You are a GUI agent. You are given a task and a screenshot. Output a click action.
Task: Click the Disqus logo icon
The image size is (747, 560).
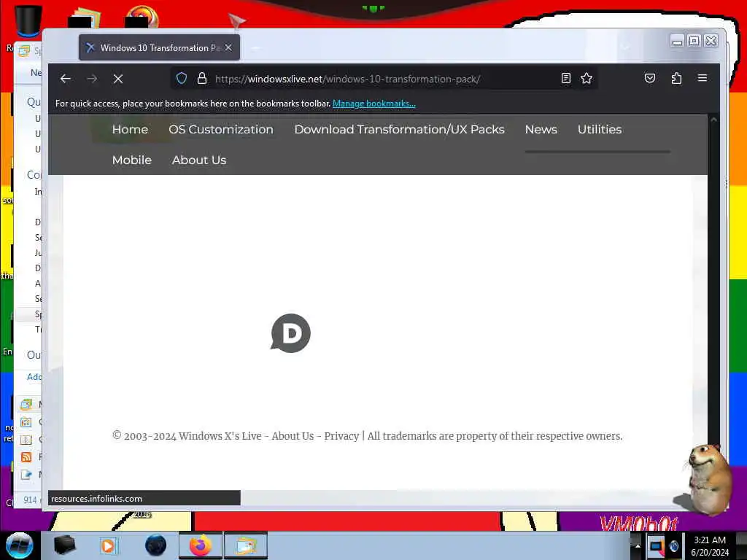[290, 332]
